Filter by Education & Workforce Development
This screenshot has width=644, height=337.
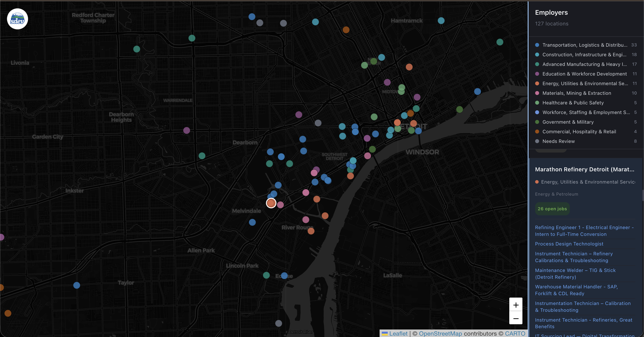pyautogui.click(x=586, y=74)
